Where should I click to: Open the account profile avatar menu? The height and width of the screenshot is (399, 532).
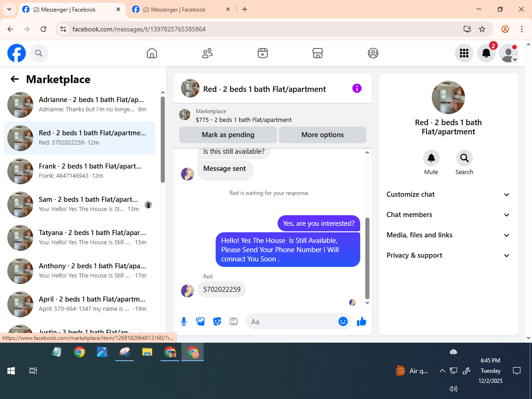tap(508, 53)
